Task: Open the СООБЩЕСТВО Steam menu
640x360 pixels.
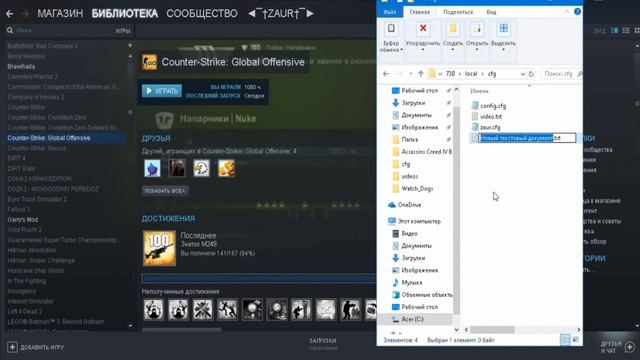Action: coord(202,13)
